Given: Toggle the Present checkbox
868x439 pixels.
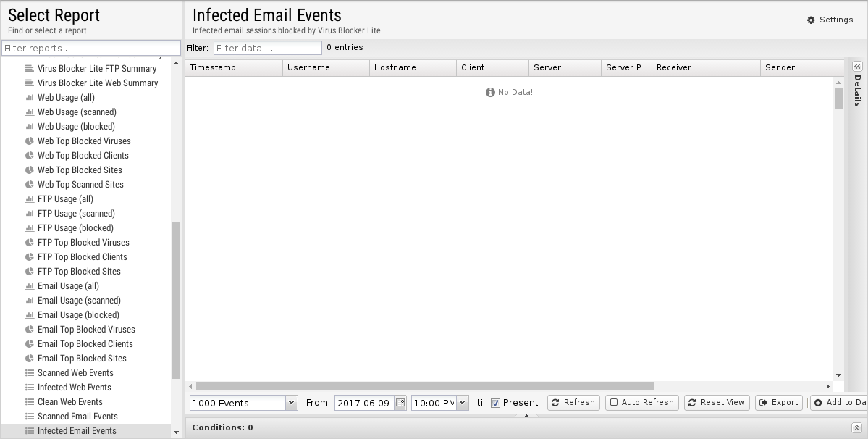Looking at the screenshot, I should (495, 403).
